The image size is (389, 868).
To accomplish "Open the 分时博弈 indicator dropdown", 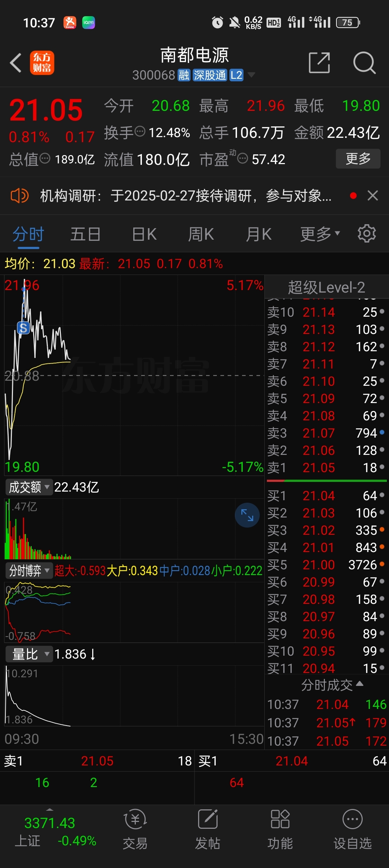I will [x=29, y=571].
